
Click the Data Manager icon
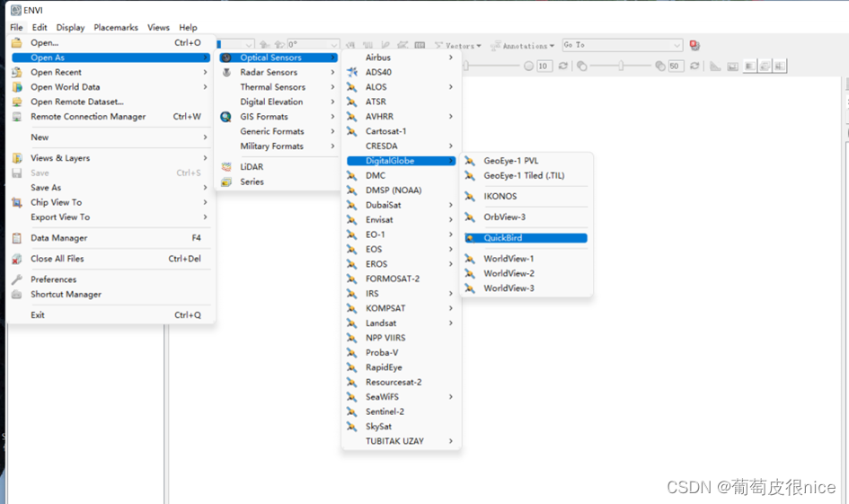[x=17, y=238]
